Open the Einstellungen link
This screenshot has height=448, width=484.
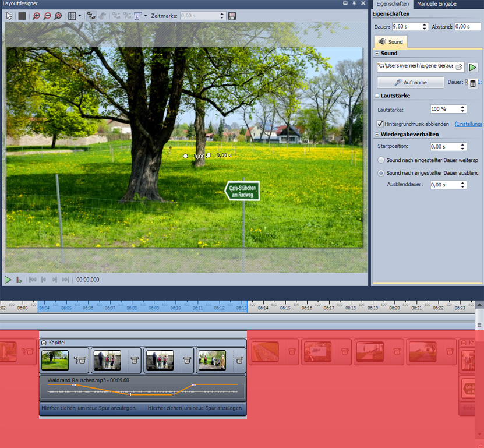point(469,124)
